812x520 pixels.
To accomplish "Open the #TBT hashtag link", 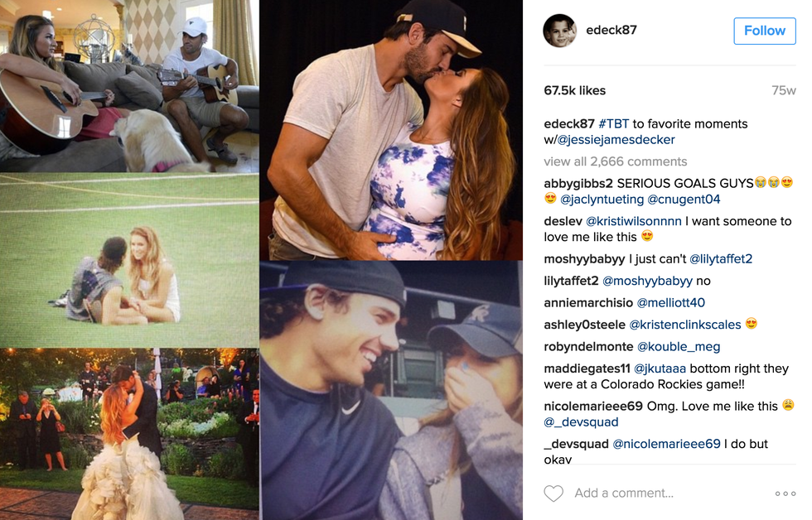I will (x=614, y=123).
